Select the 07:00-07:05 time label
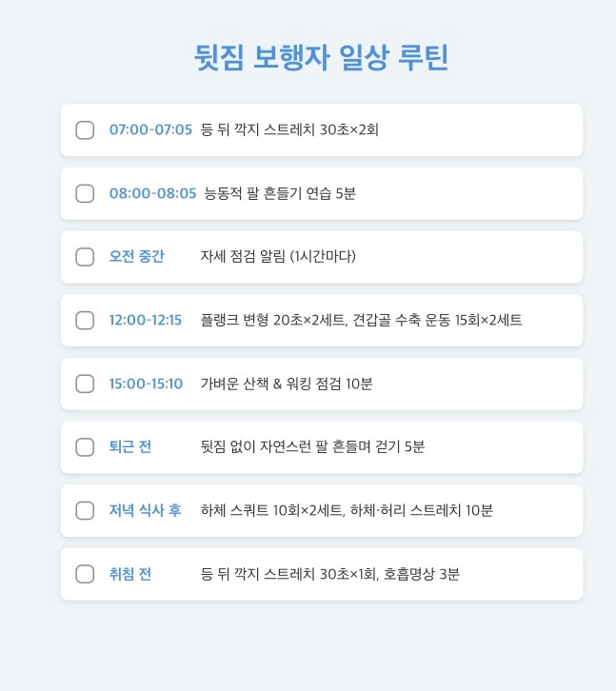 tap(150, 129)
